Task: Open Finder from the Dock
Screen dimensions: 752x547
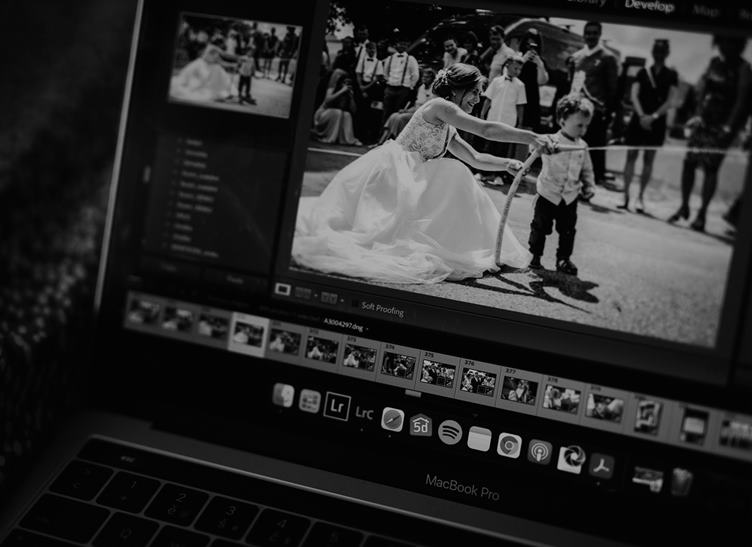Action: tap(283, 396)
